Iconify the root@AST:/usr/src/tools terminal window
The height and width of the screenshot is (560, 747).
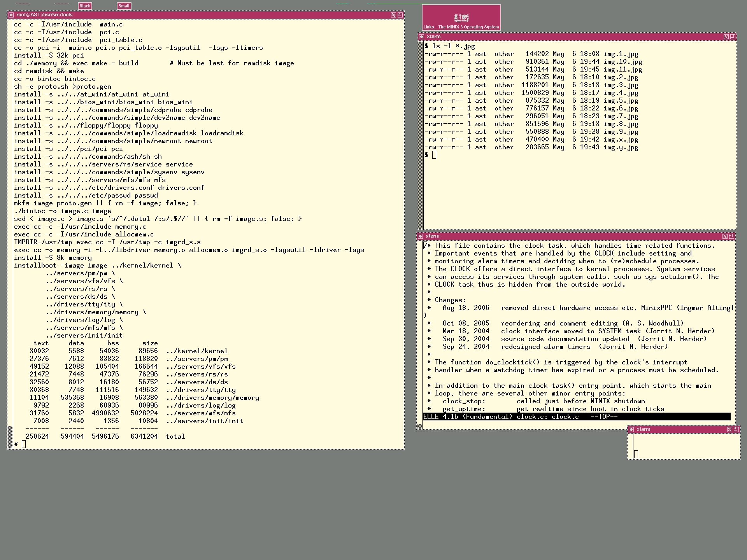tap(11, 15)
